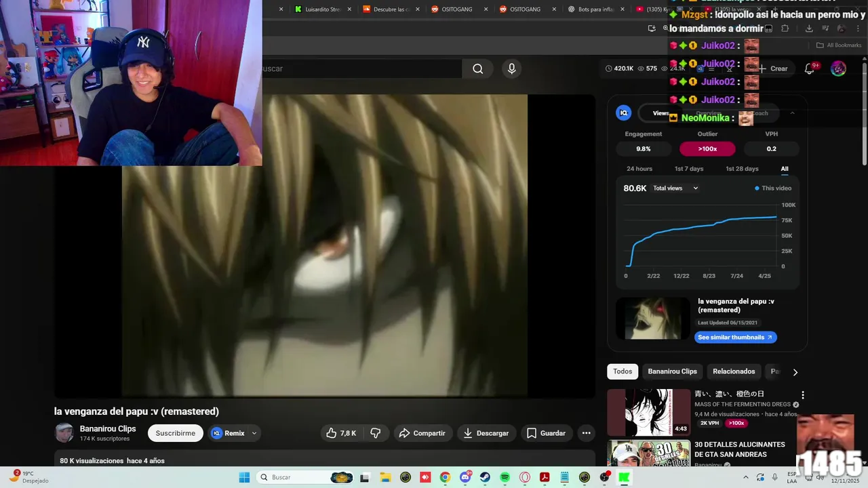Click the Remix button
Image resolution: width=868 pixels, height=488 pixels.
pyautogui.click(x=228, y=433)
